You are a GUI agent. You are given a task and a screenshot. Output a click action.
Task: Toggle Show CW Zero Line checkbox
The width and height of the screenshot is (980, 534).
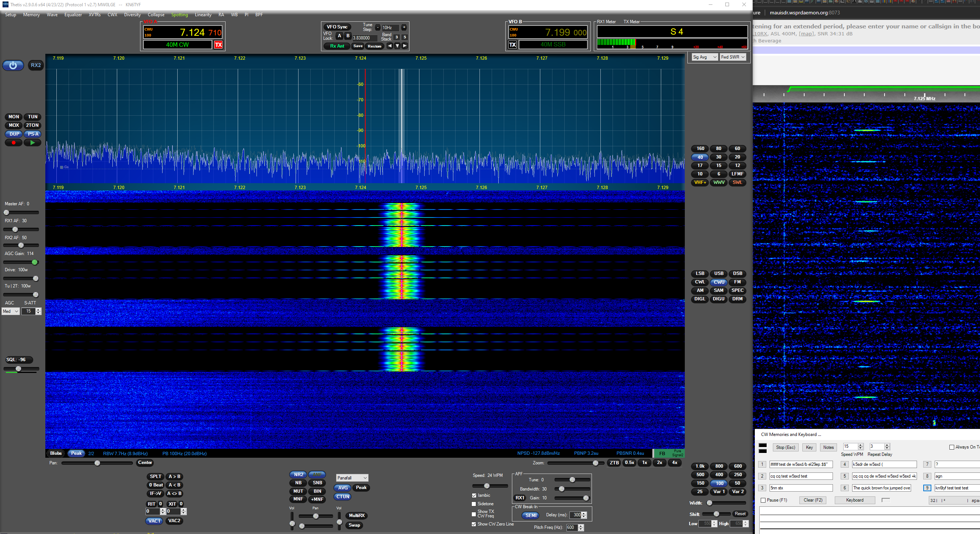point(474,524)
